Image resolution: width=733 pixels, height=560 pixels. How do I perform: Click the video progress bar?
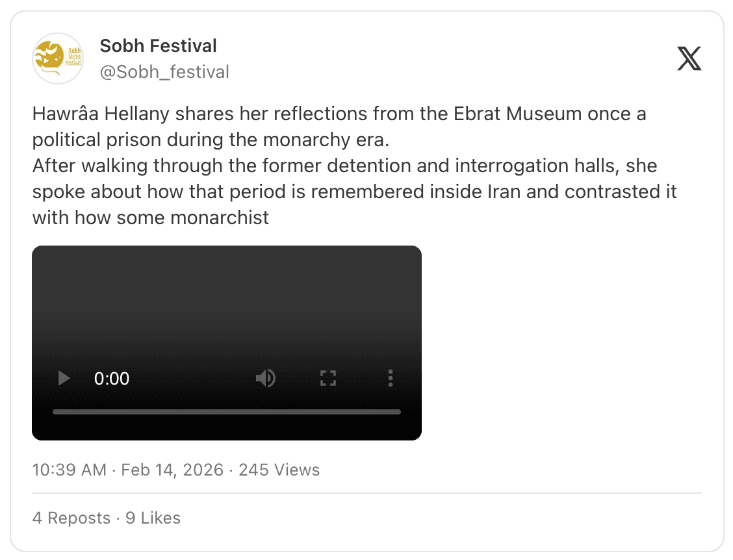click(226, 412)
